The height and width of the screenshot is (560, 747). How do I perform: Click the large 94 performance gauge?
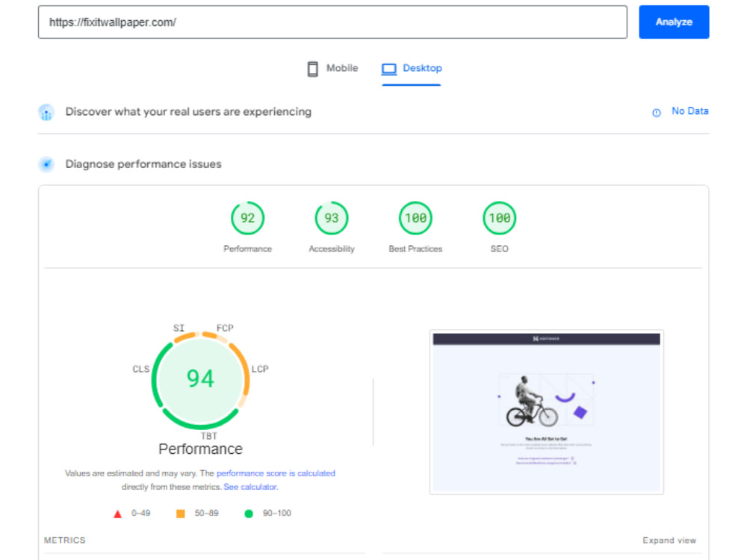200,379
